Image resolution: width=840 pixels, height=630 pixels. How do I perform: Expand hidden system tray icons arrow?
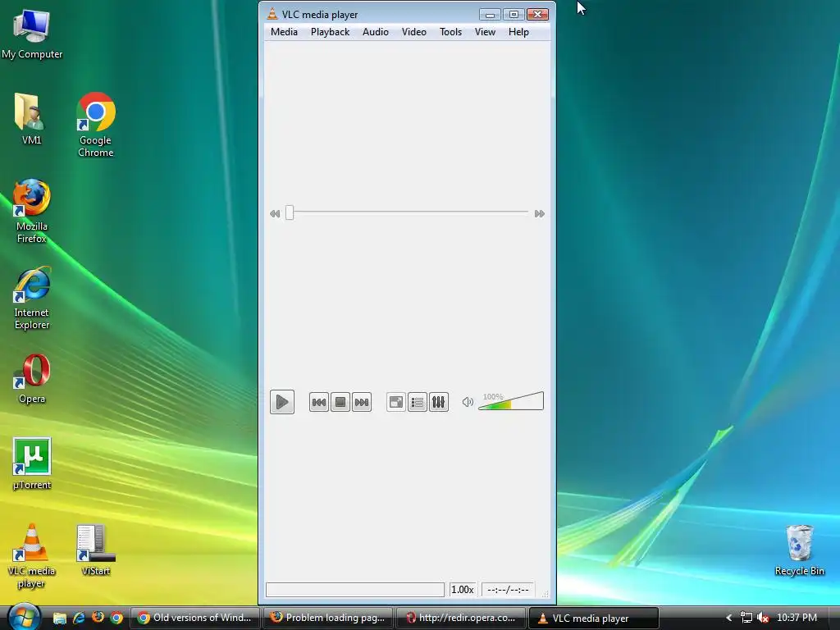coord(728,619)
